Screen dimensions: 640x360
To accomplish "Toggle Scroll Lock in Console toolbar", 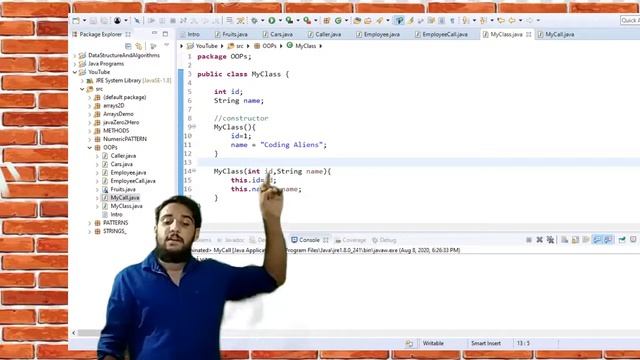I will [x=576, y=240].
